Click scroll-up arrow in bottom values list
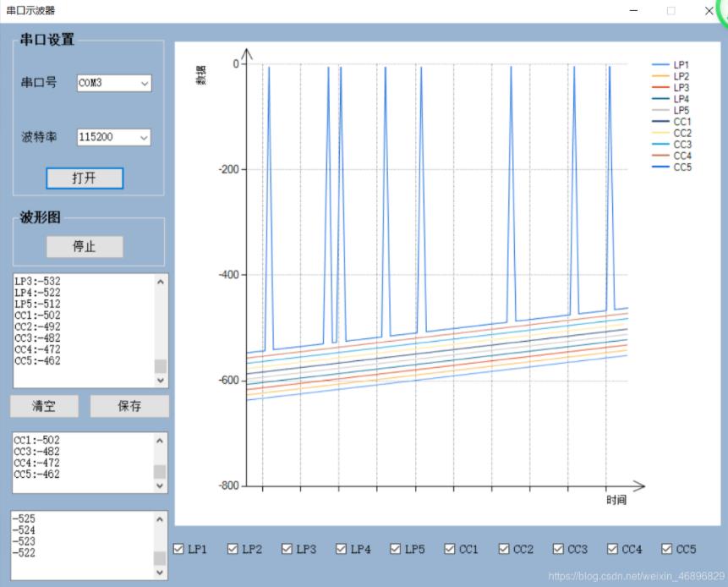 tap(160, 519)
